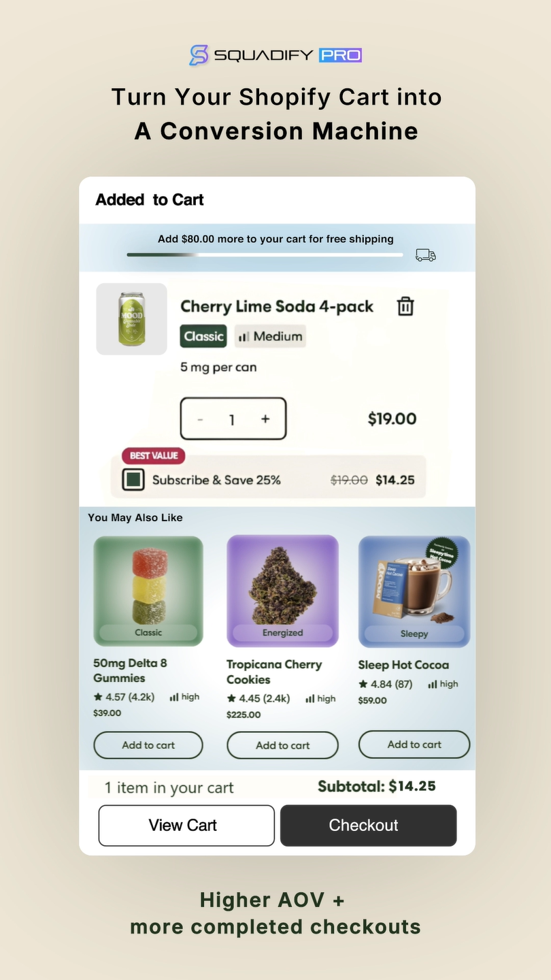Open the Cherry Lime Soda can thumbnail
The width and height of the screenshot is (551, 980).
pyautogui.click(x=131, y=319)
